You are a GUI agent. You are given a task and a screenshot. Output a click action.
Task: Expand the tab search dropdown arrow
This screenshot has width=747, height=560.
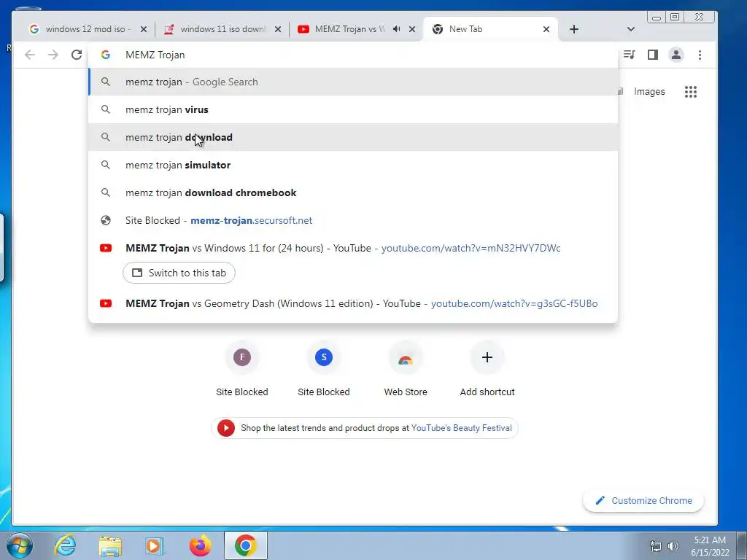631,29
